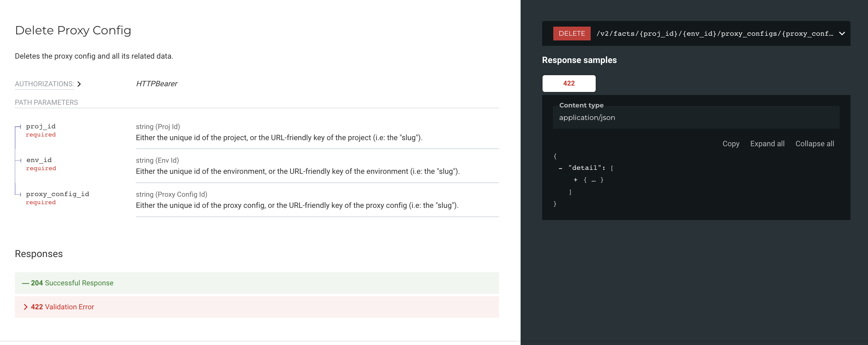Screen dimensions: 868x345
Task: Click the Delete Proxy Config page title
Action: (73, 30)
